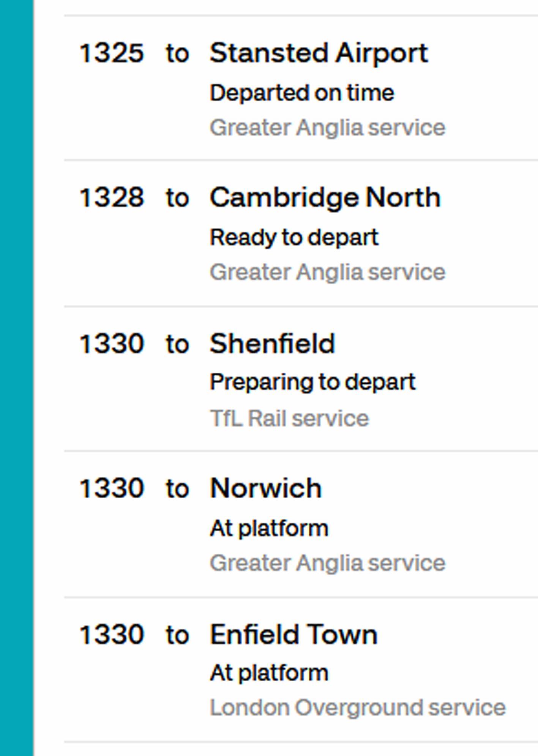Click the departure time 1325

pyautogui.click(x=112, y=53)
